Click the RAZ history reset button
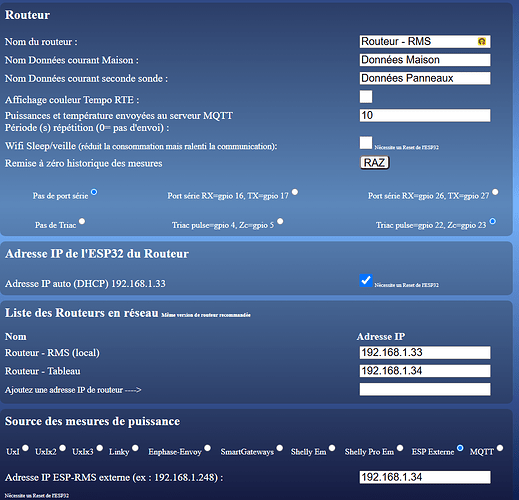The height and width of the screenshot is (500, 519). pos(375,163)
